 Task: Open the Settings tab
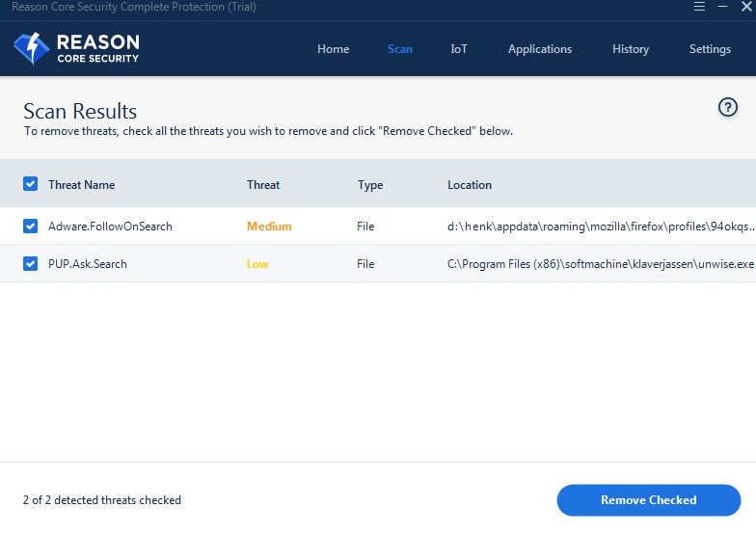(710, 49)
